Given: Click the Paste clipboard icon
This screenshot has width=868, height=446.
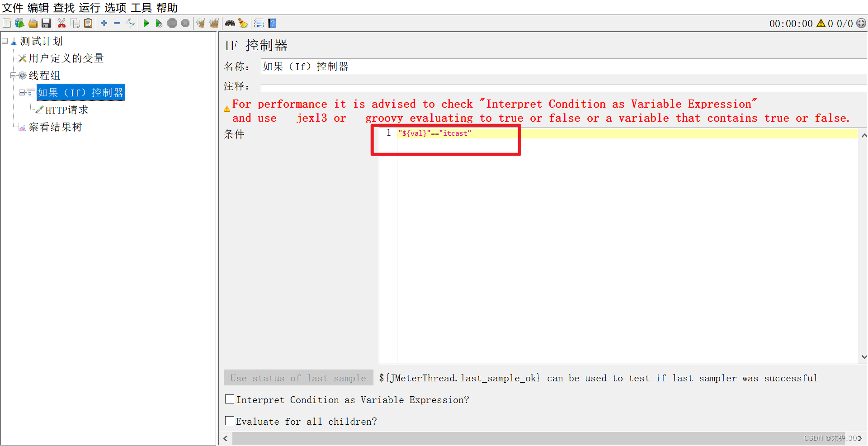Looking at the screenshot, I should [89, 23].
